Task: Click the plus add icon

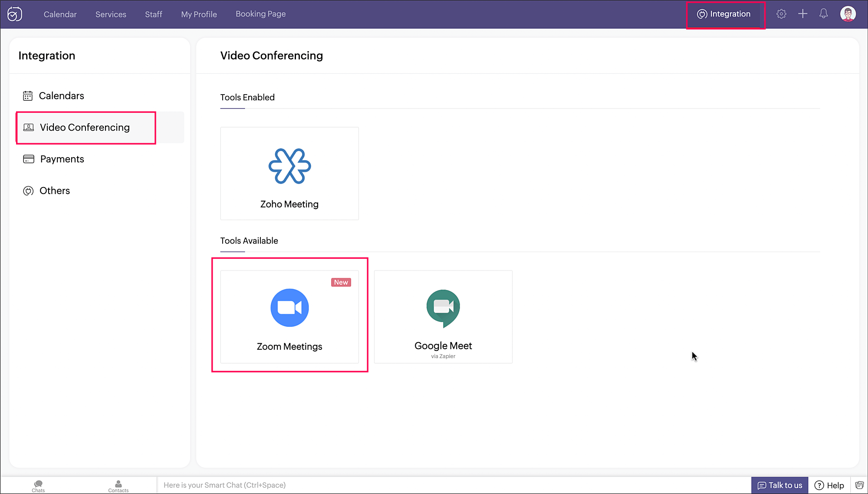Action: [802, 14]
